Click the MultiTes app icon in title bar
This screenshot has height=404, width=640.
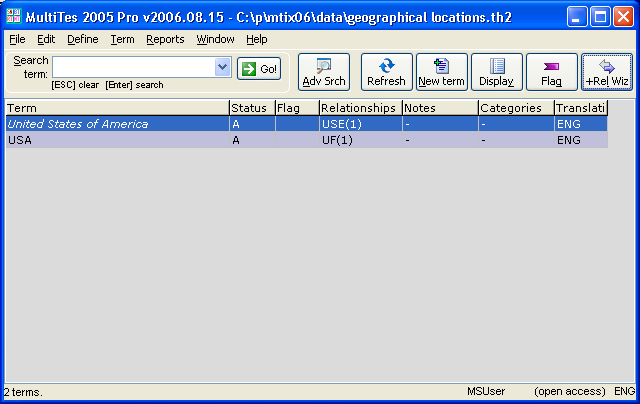(14, 17)
